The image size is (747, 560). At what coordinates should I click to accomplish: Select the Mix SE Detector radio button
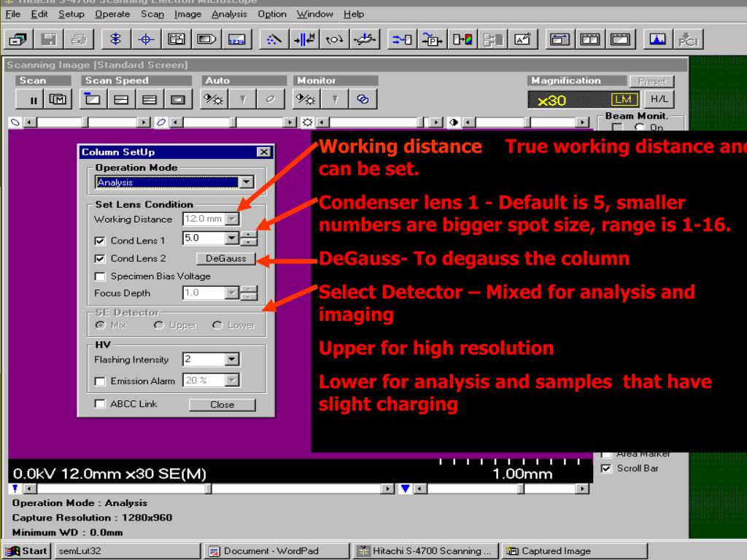click(x=100, y=325)
